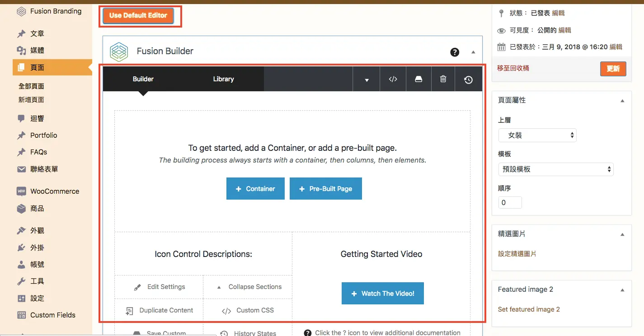The width and height of the screenshot is (644, 336).
Task: Edit the 已發表於 publish date 編輯 link
Action: click(616, 47)
